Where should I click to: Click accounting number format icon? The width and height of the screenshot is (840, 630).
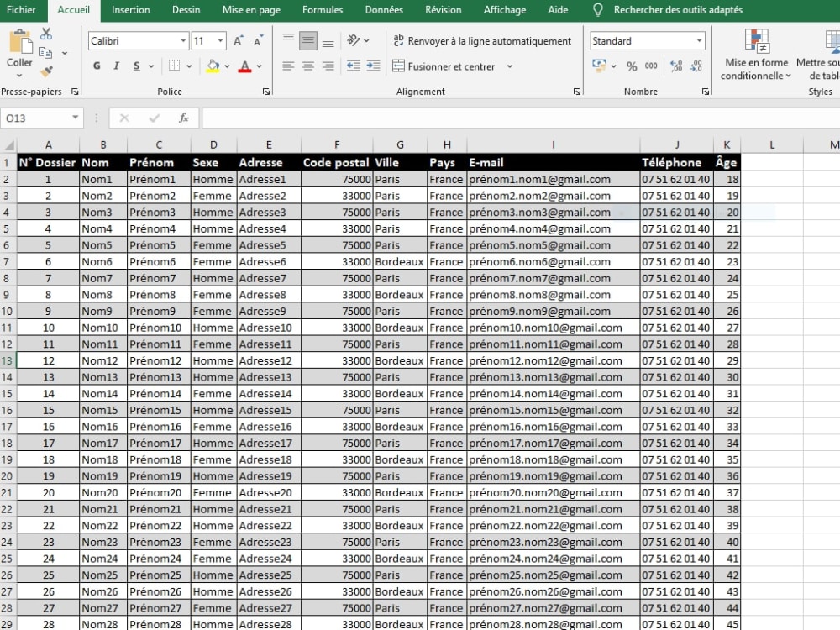pyautogui.click(x=599, y=66)
